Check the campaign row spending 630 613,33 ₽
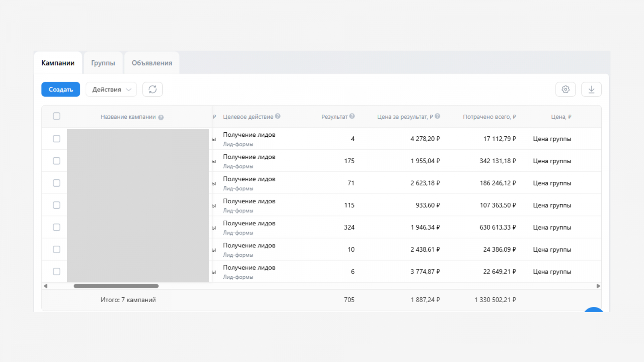The image size is (644, 362). click(57, 227)
